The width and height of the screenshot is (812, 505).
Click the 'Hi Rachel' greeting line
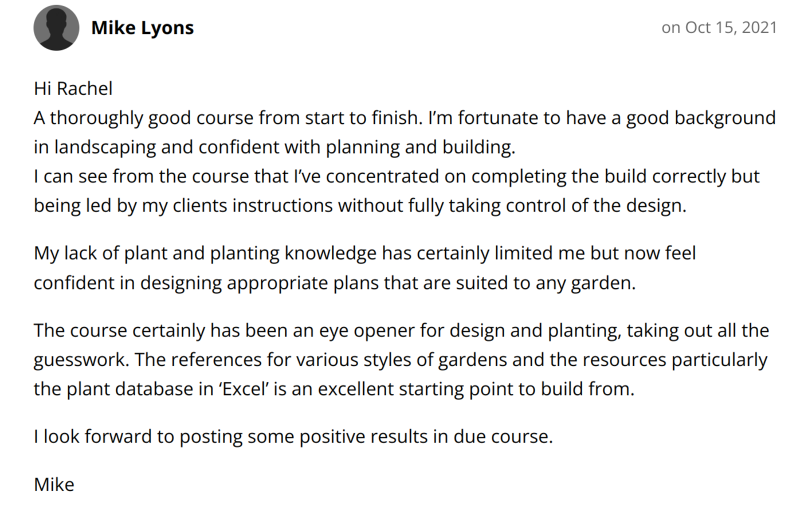pos(73,88)
